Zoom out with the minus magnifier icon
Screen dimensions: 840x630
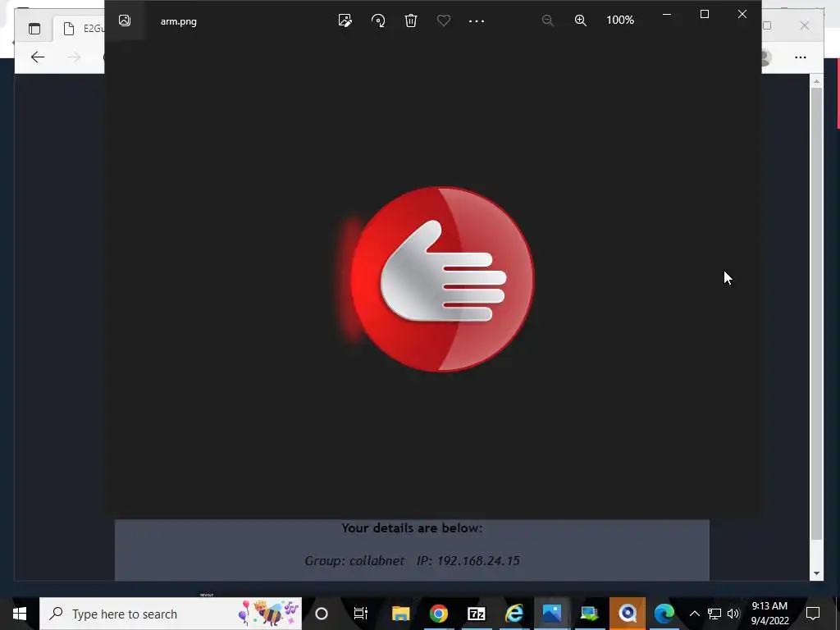pyautogui.click(x=547, y=21)
